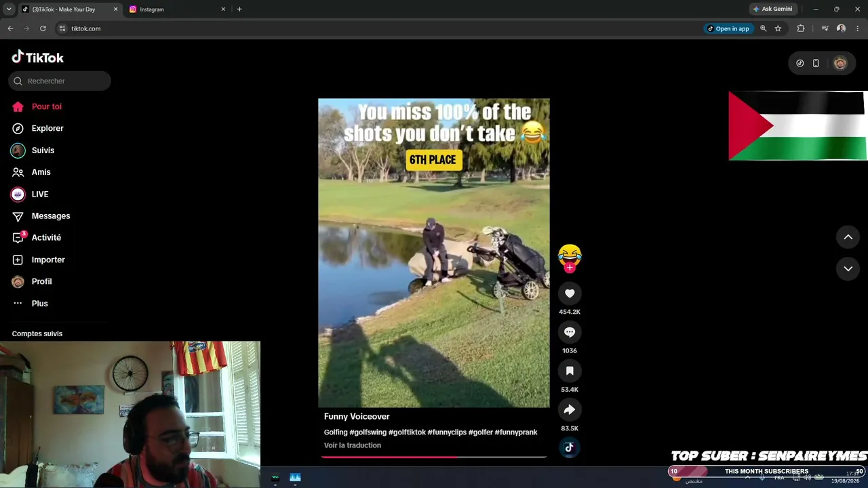This screenshot has width=868, height=488.
Task: Open the Amis section
Action: (31, 172)
